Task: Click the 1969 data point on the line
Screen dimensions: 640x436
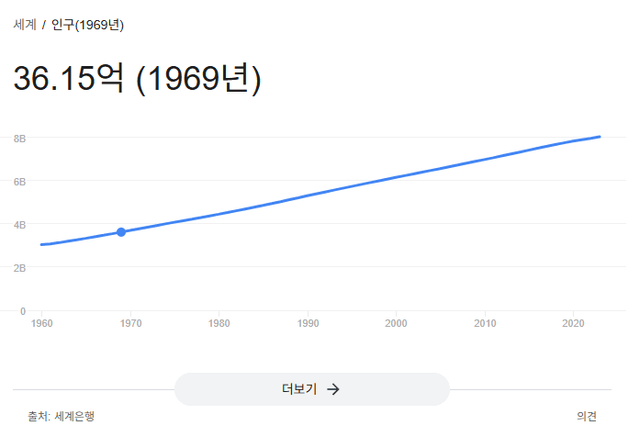Action: point(121,232)
